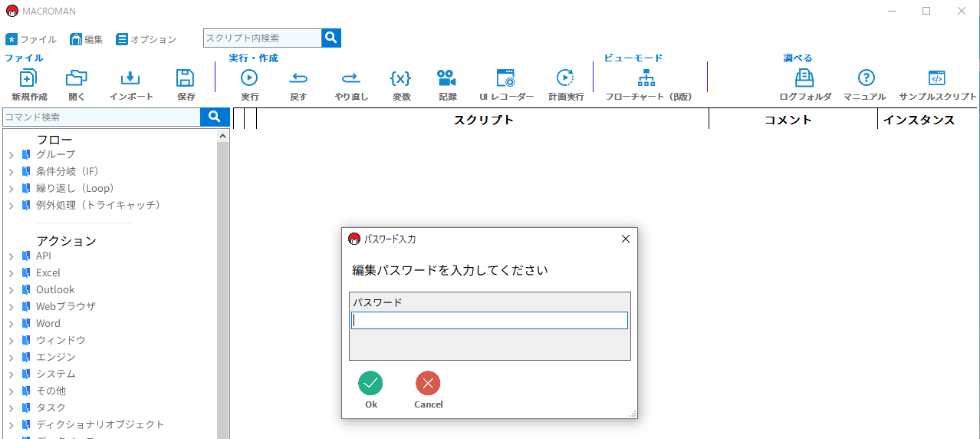Click the インスタンス column header
This screenshot has width=980, height=439.
point(919,120)
